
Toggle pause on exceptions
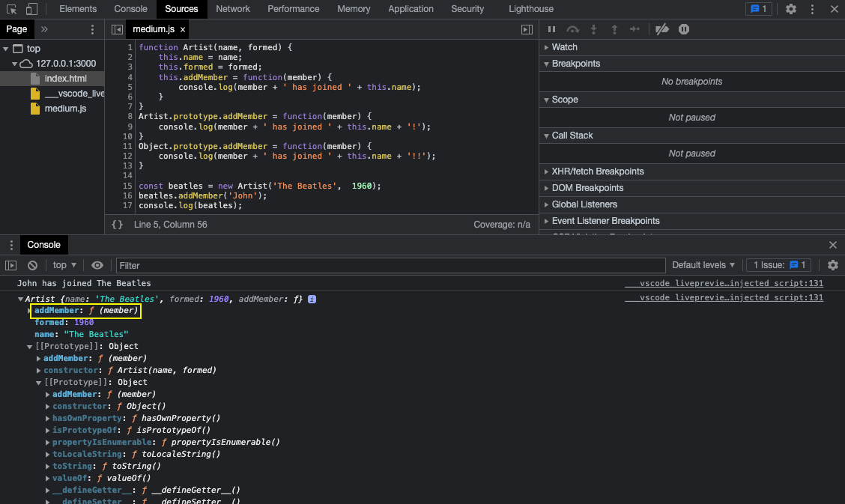(684, 29)
